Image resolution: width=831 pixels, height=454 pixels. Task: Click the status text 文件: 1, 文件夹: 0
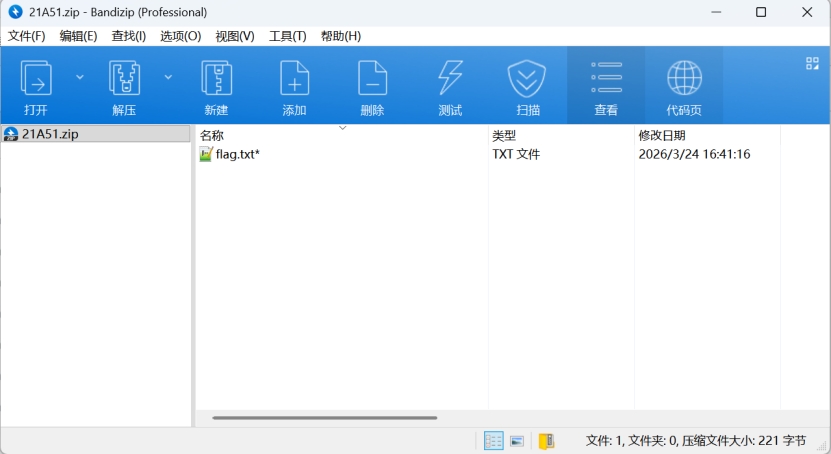pos(632,441)
